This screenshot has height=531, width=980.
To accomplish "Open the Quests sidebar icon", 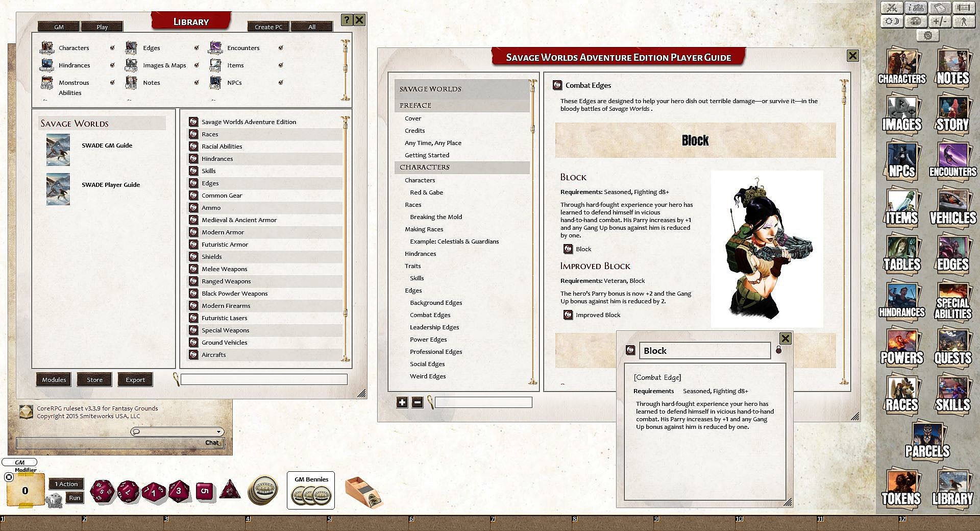I will [952, 347].
